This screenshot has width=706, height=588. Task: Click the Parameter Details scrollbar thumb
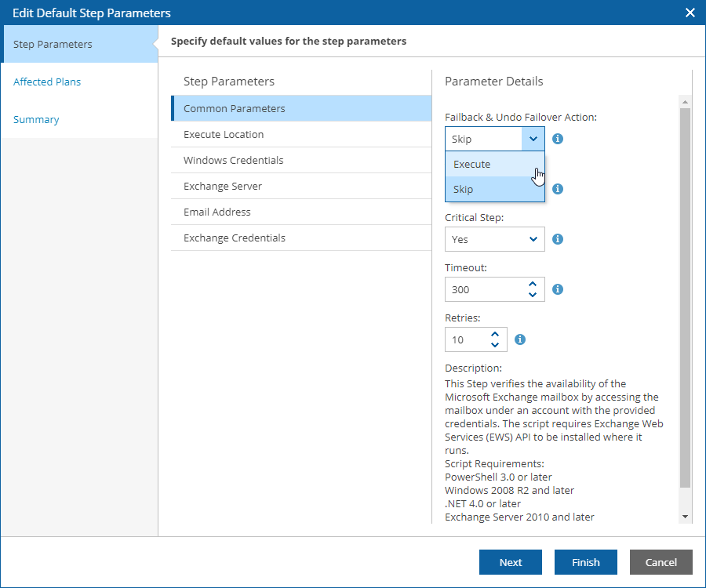coord(685,298)
